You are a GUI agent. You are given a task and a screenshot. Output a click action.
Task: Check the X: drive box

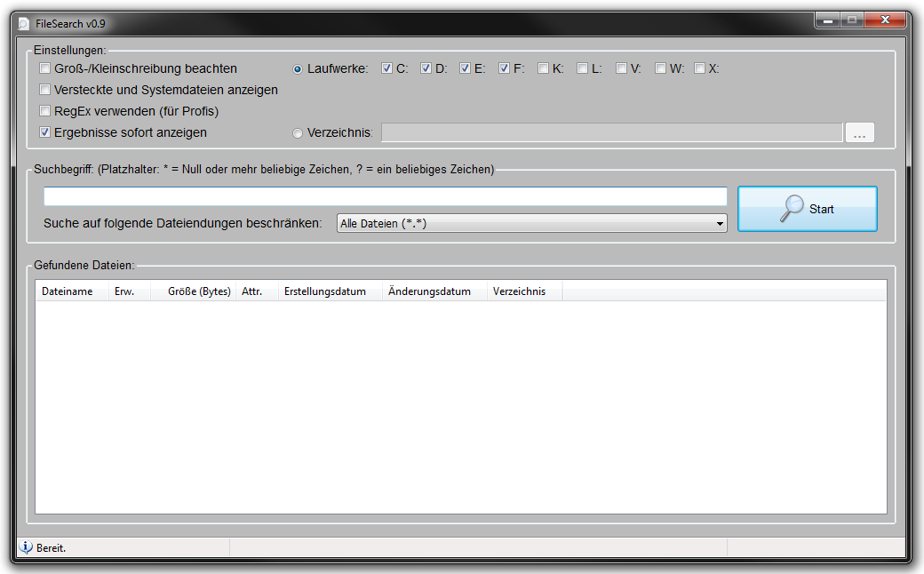pos(699,68)
